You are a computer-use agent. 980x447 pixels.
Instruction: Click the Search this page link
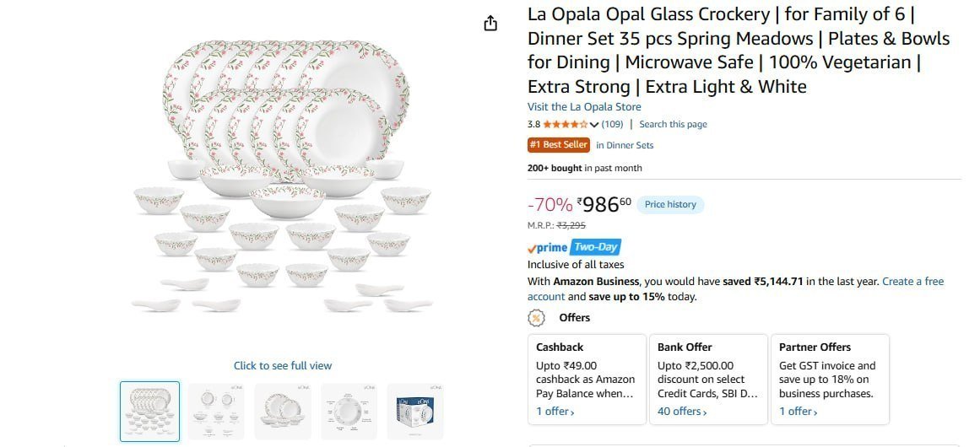pos(673,124)
